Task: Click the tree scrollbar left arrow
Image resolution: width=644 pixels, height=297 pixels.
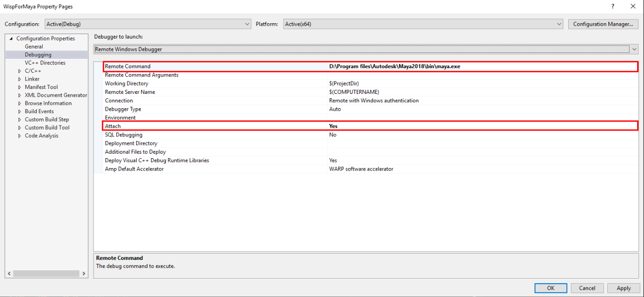Action: pyautogui.click(x=9, y=273)
